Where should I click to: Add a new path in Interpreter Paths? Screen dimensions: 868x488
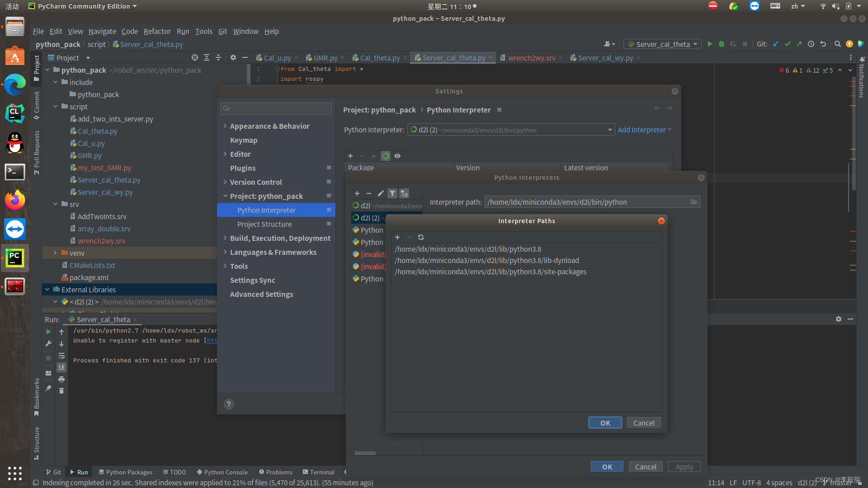pyautogui.click(x=397, y=237)
